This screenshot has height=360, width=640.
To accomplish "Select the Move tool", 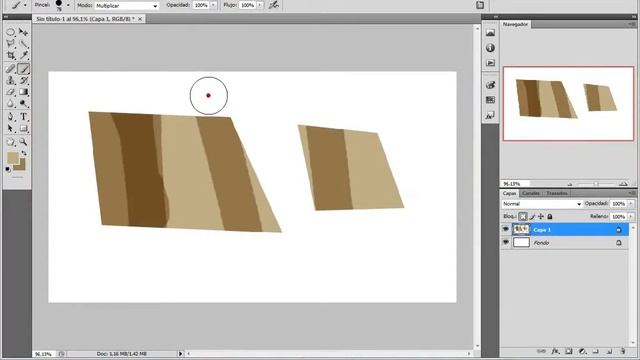I will (24, 32).
